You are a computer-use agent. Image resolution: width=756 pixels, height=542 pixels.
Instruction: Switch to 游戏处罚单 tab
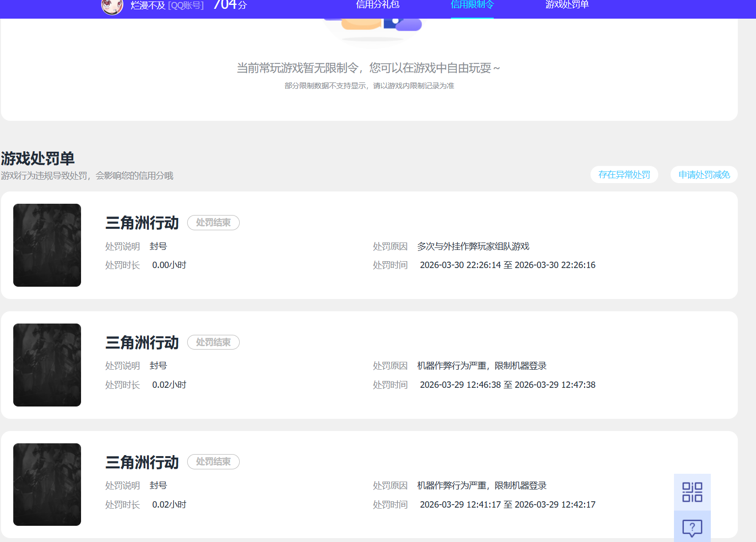point(567,5)
